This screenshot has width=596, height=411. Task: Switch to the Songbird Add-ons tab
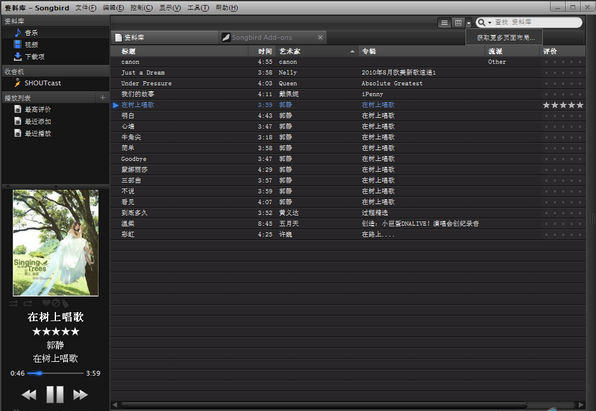(273, 37)
